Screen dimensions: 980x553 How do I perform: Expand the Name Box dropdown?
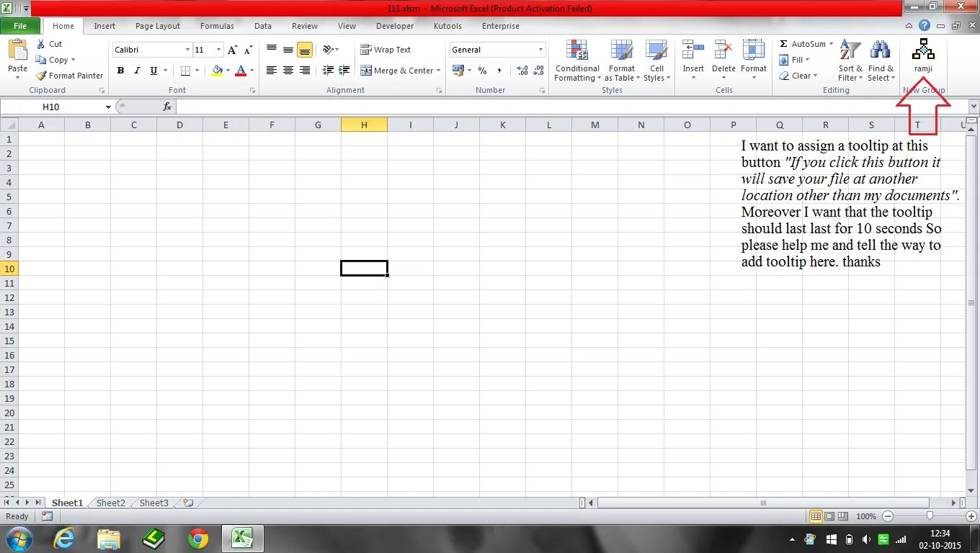(108, 107)
